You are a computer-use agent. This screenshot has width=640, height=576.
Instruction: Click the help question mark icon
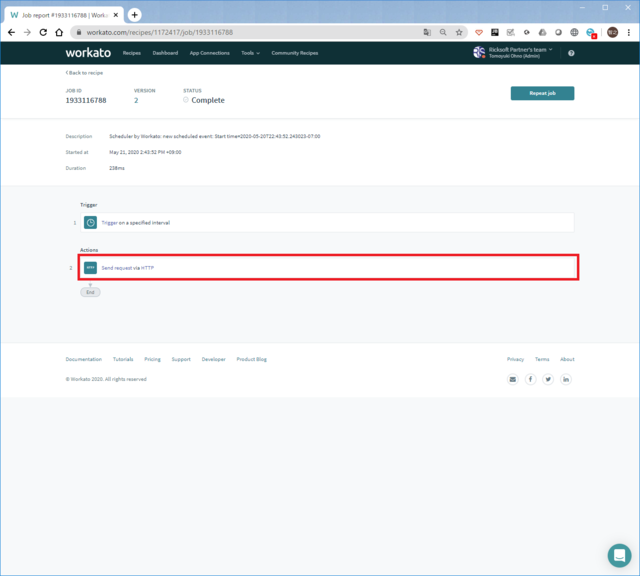pyautogui.click(x=571, y=53)
